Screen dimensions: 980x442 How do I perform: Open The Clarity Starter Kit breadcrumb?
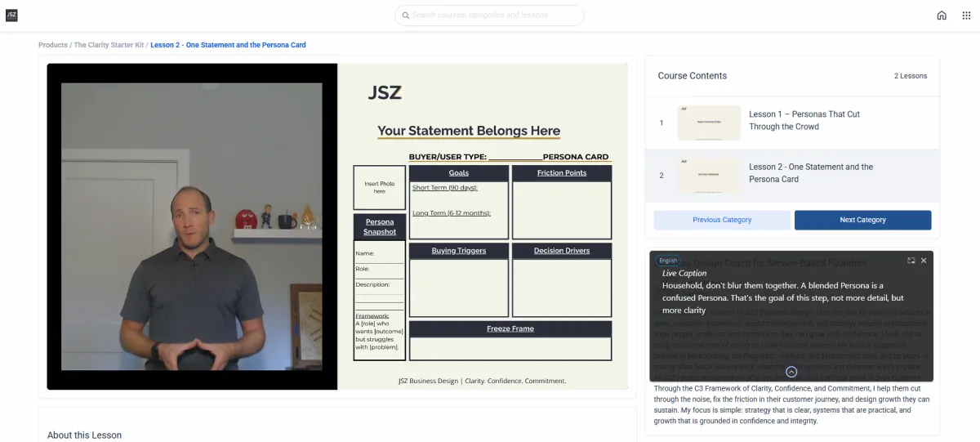109,45
